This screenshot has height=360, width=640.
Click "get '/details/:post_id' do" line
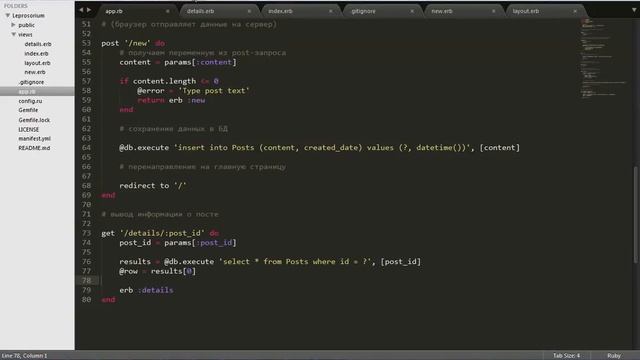point(160,233)
